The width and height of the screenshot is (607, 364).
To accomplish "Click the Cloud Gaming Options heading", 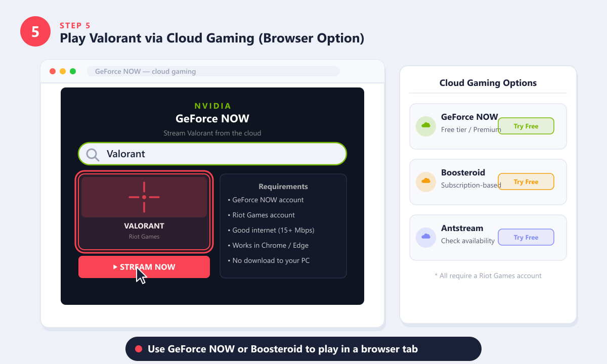I will point(488,83).
